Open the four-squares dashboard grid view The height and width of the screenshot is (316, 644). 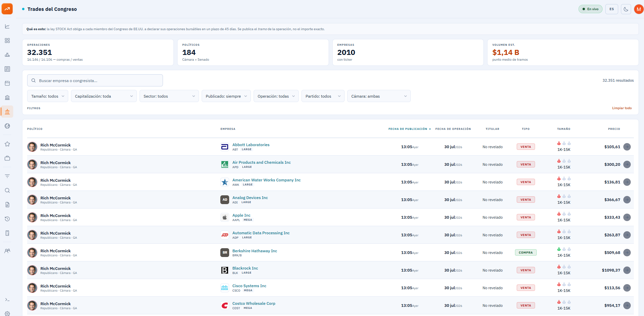(7, 41)
